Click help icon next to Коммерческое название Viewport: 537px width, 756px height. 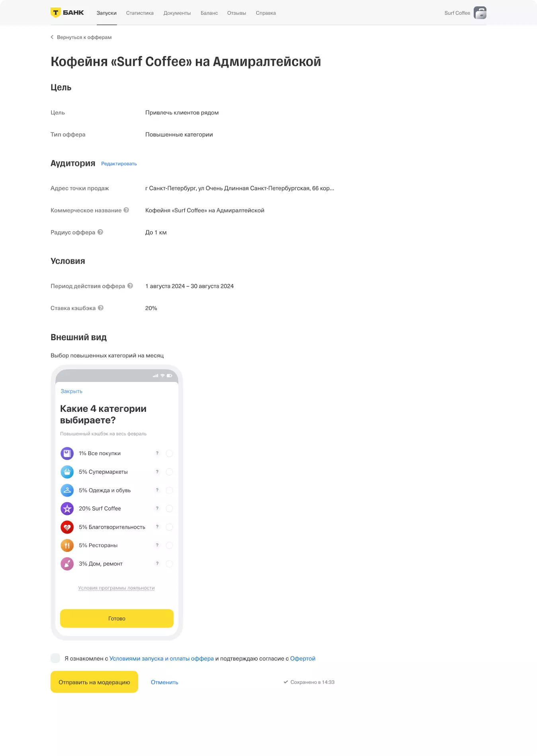point(126,210)
